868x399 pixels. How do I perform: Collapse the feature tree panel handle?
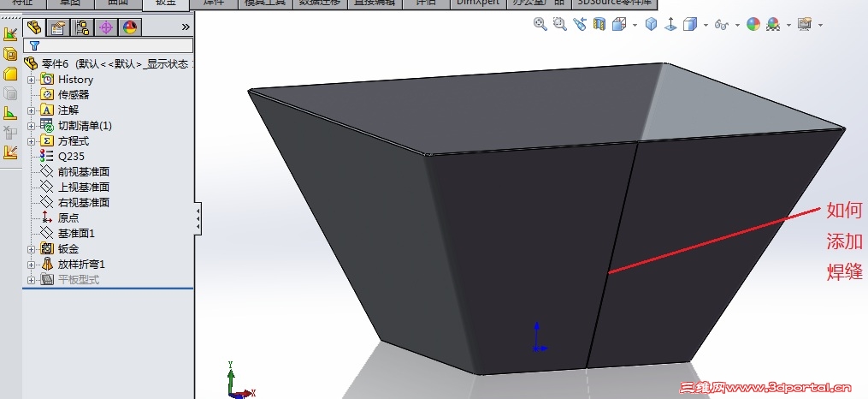click(198, 218)
